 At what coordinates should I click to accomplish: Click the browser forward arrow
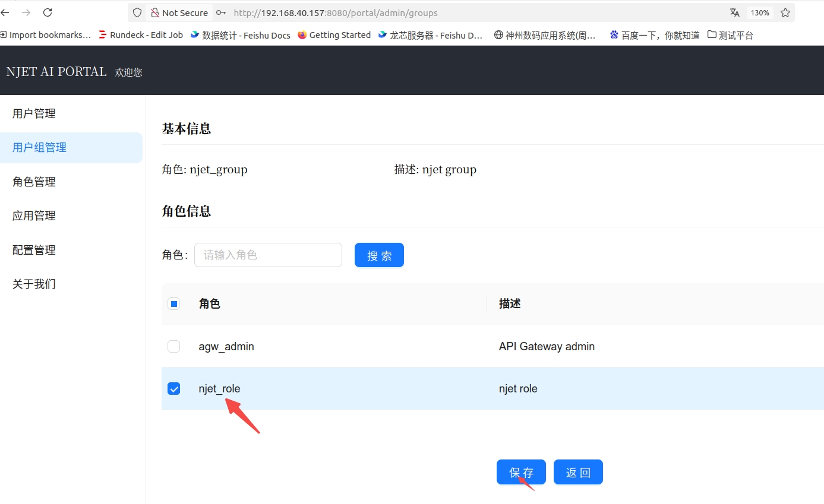tap(26, 12)
